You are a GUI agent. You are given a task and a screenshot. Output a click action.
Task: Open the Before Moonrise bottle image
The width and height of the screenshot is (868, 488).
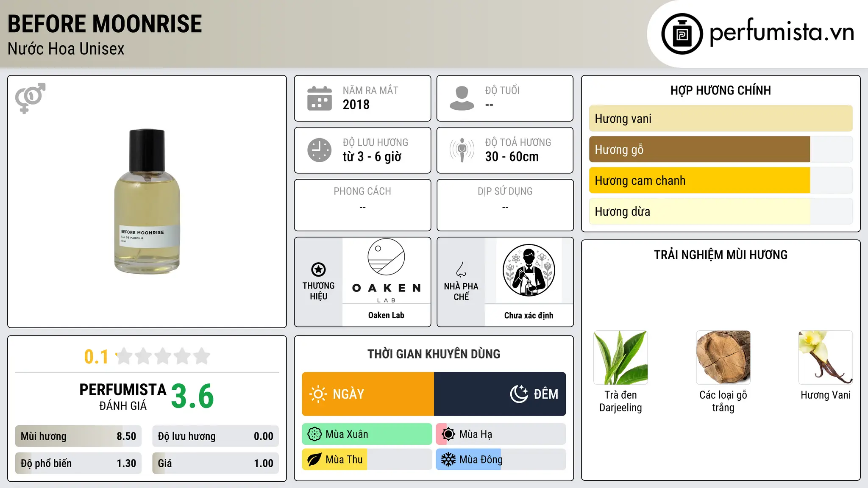147,201
